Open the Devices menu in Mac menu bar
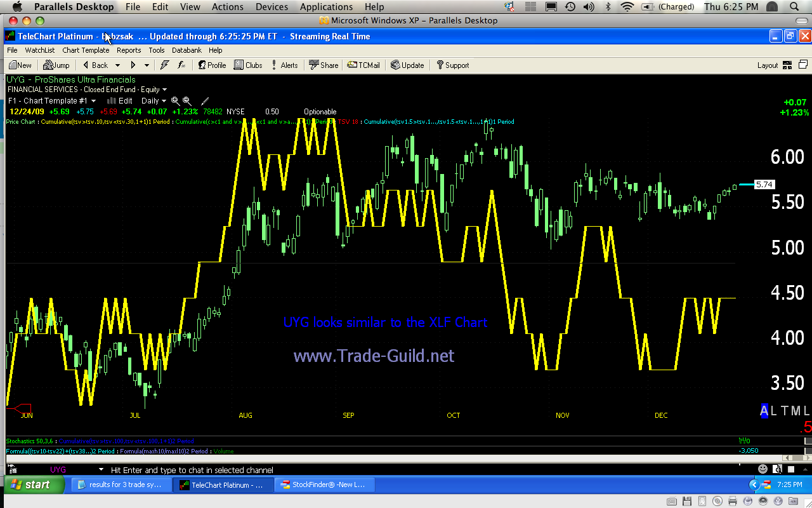The height and width of the screenshot is (508, 812). point(271,7)
